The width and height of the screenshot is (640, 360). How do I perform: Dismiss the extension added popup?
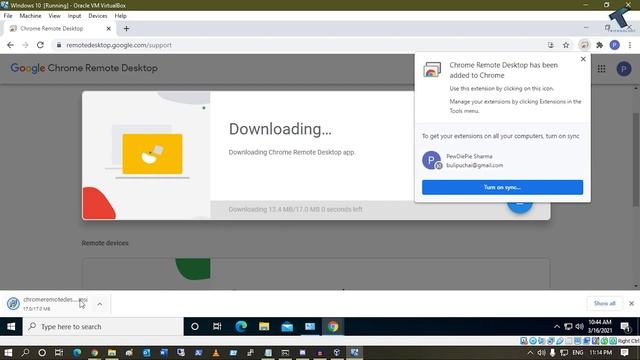[583, 59]
